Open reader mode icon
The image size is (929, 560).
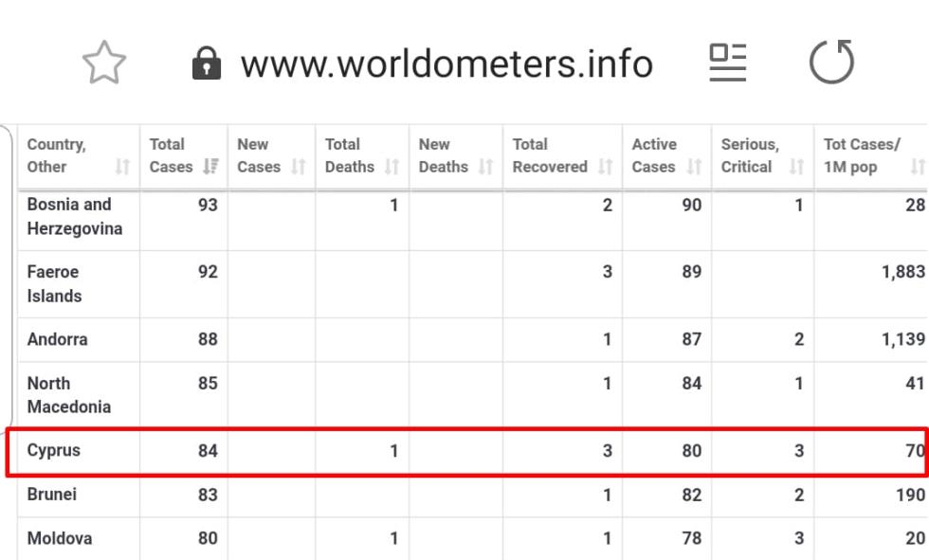(728, 63)
